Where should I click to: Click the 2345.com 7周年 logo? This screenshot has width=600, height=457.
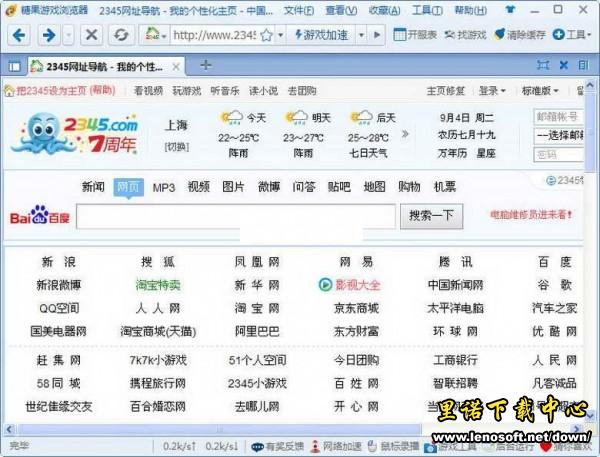coord(76,133)
